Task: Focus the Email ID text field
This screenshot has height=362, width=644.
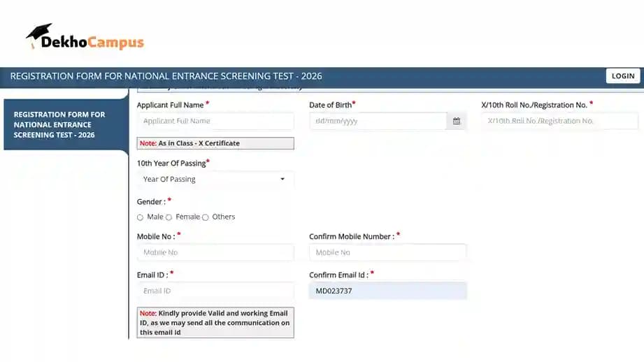Action: [215, 291]
